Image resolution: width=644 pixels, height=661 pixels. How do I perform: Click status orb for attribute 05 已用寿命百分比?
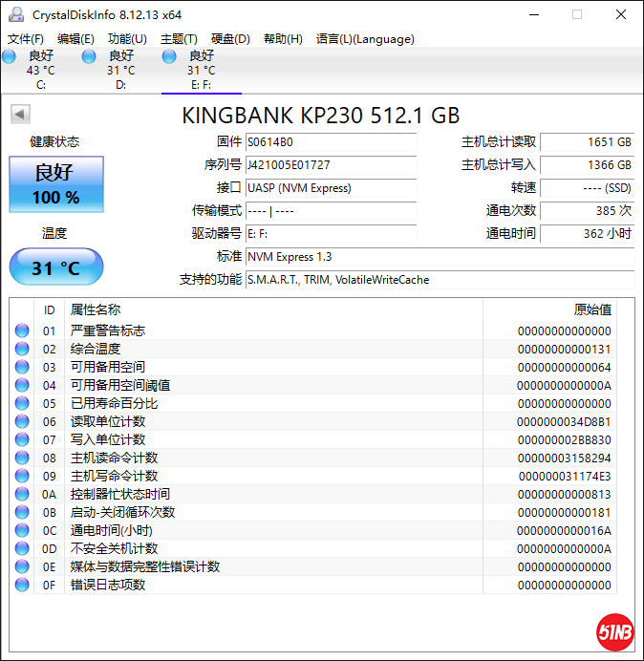click(22, 404)
